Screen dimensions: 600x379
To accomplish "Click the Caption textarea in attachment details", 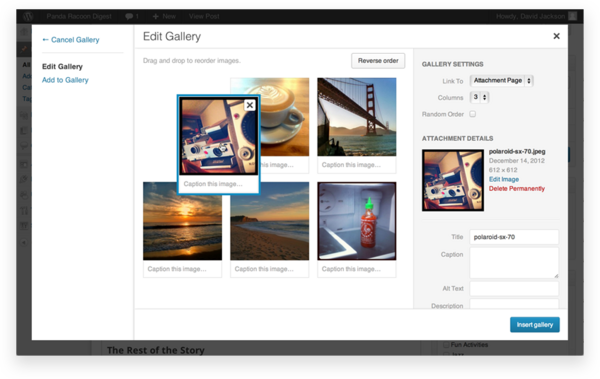I will point(514,263).
